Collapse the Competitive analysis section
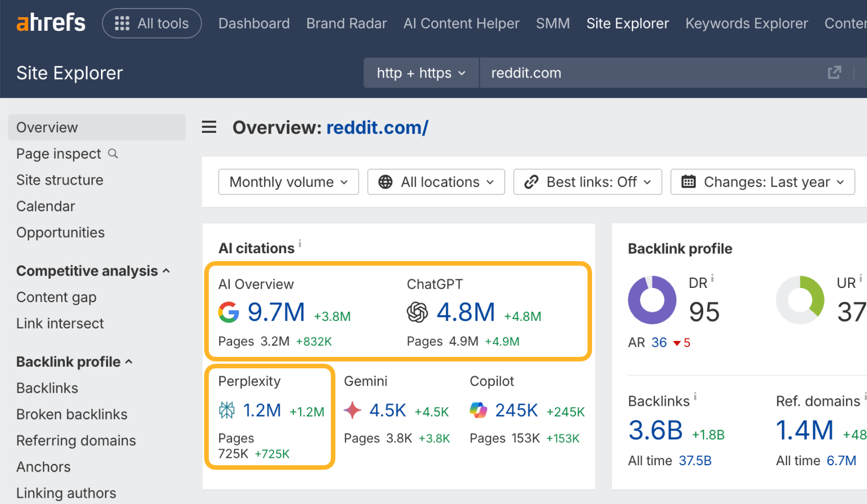The height and width of the screenshot is (504, 867). click(93, 271)
